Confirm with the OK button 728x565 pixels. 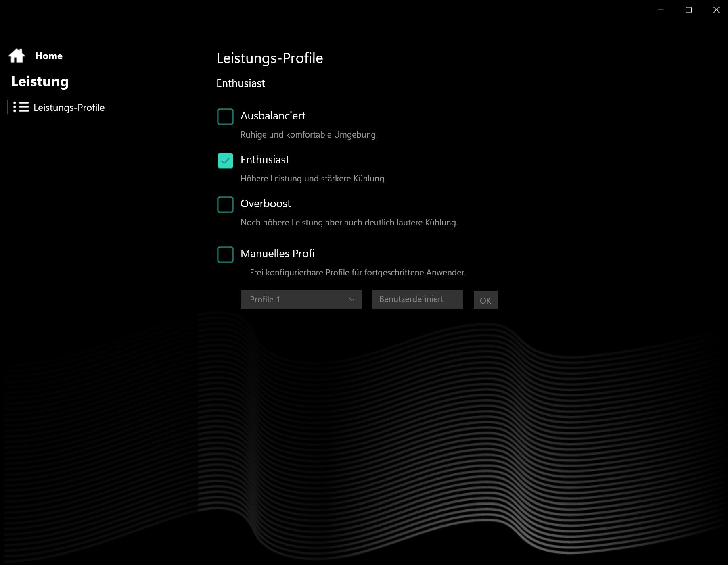[x=485, y=300]
